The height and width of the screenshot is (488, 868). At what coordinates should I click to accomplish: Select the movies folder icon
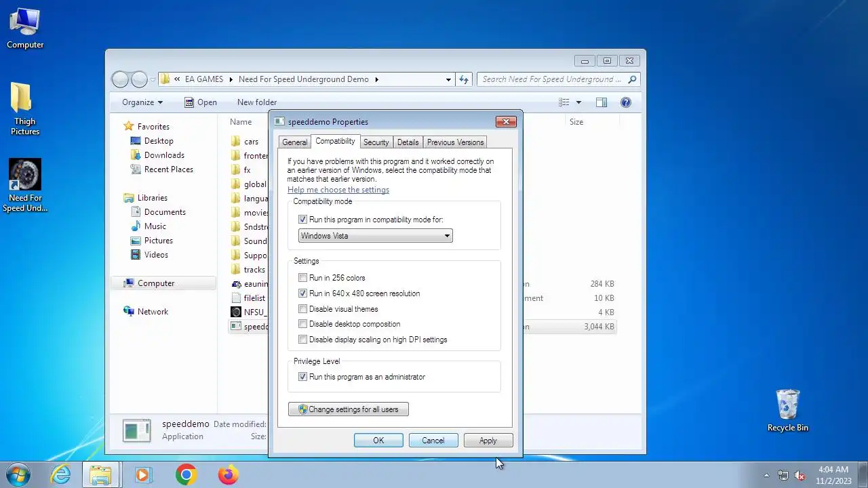[x=235, y=213]
